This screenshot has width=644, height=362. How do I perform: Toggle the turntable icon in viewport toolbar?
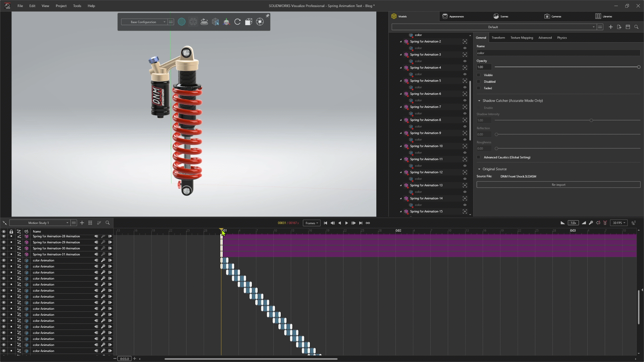coord(204,22)
